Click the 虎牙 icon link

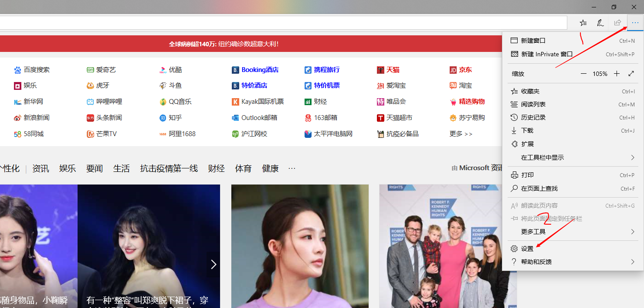(x=90, y=86)
